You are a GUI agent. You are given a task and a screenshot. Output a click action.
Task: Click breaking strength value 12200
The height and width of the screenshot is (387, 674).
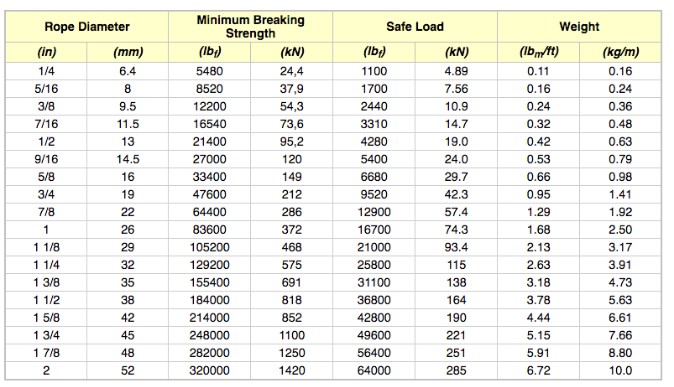[209, 107]
